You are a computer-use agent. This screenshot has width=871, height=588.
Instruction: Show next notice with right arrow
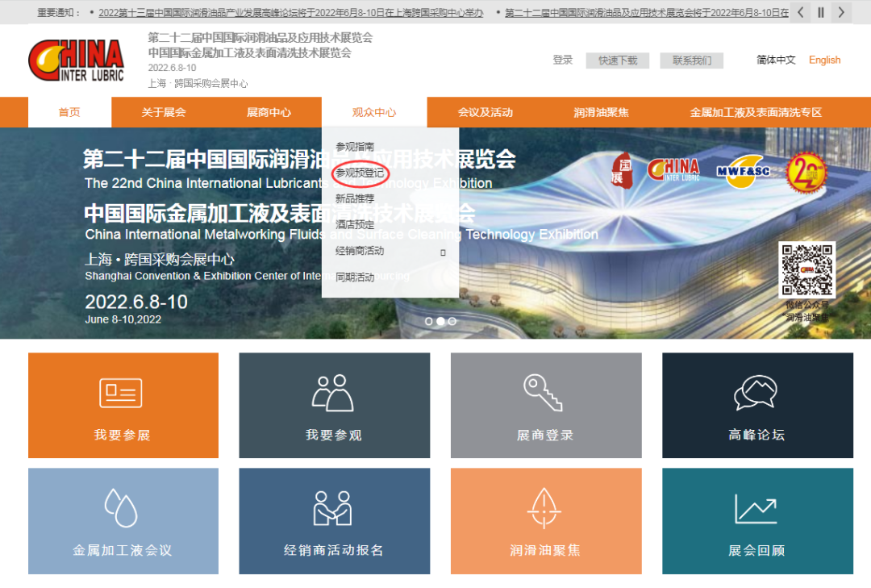coord(841,12)
